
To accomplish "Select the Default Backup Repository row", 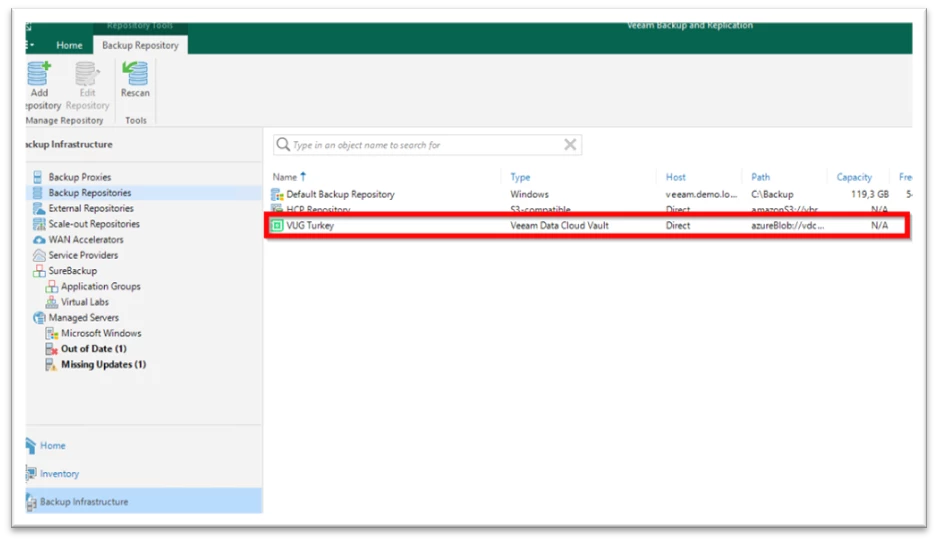I will [x=589, y=194].
